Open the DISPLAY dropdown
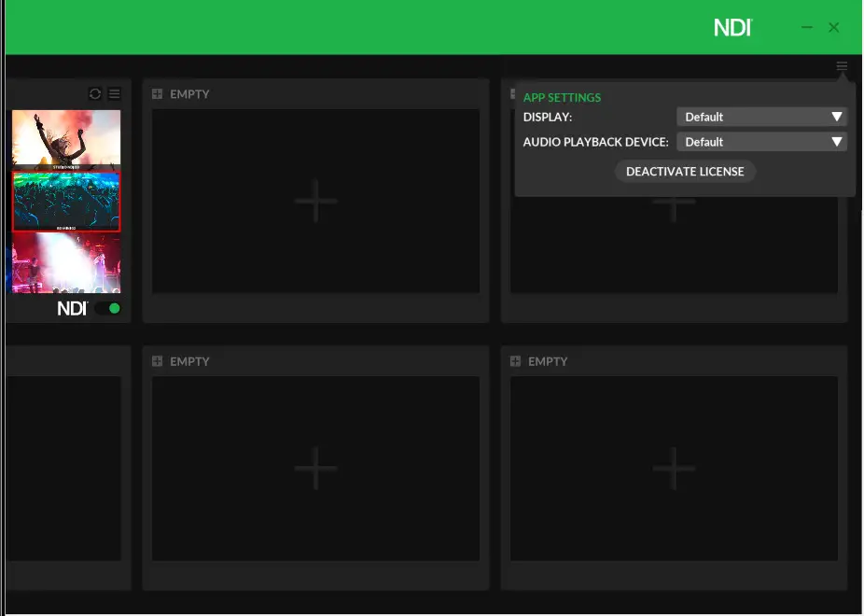This screenshot has width=864, height=616. 761,117
